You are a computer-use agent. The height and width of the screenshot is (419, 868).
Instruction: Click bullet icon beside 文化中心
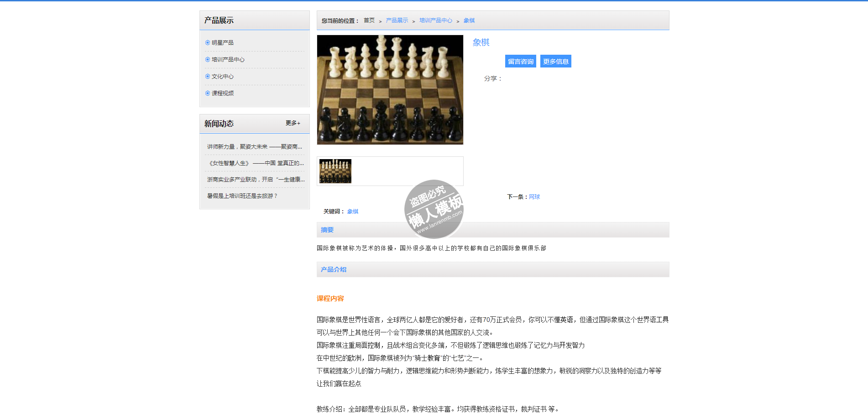(x=208, y=77)
